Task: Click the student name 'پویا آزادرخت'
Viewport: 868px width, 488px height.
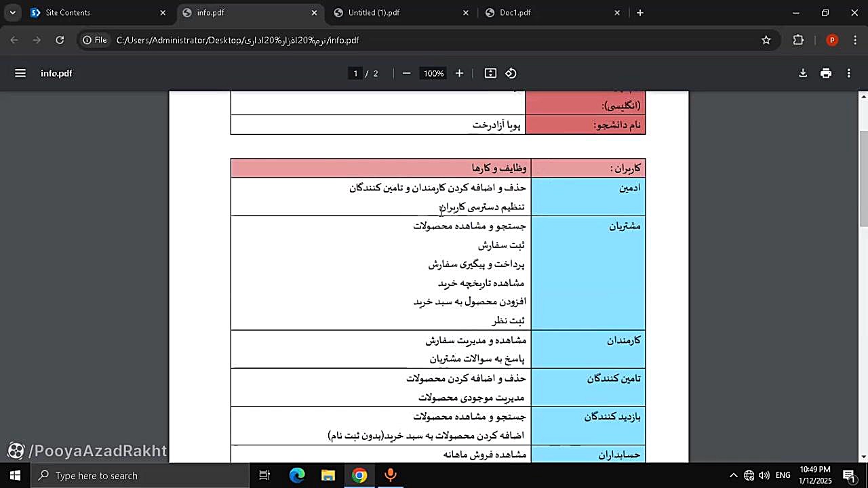Action: 496,125
